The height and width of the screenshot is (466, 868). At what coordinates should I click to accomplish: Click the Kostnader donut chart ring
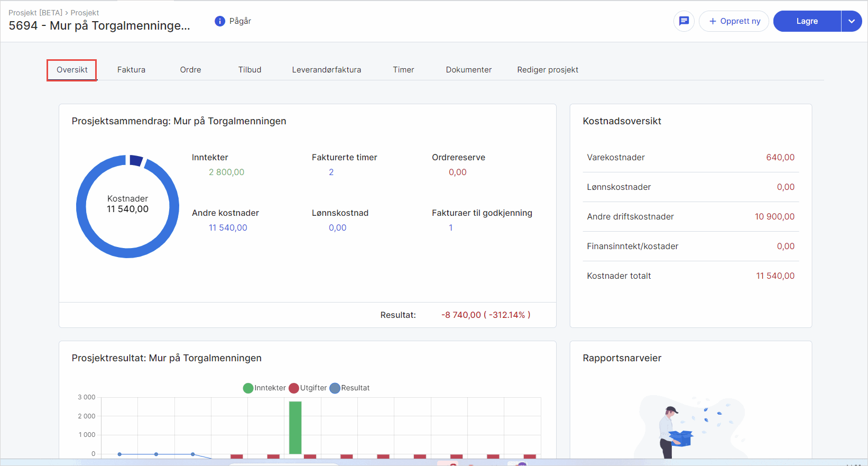coord(81,207)
